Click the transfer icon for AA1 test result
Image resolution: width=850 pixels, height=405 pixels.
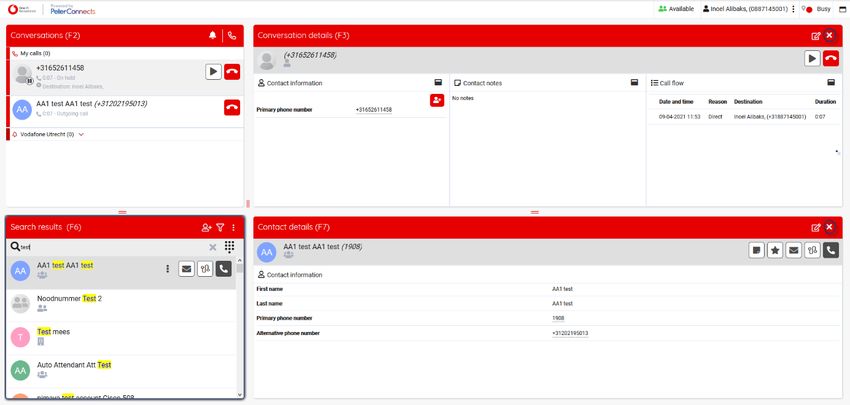(x=205, y=269)
